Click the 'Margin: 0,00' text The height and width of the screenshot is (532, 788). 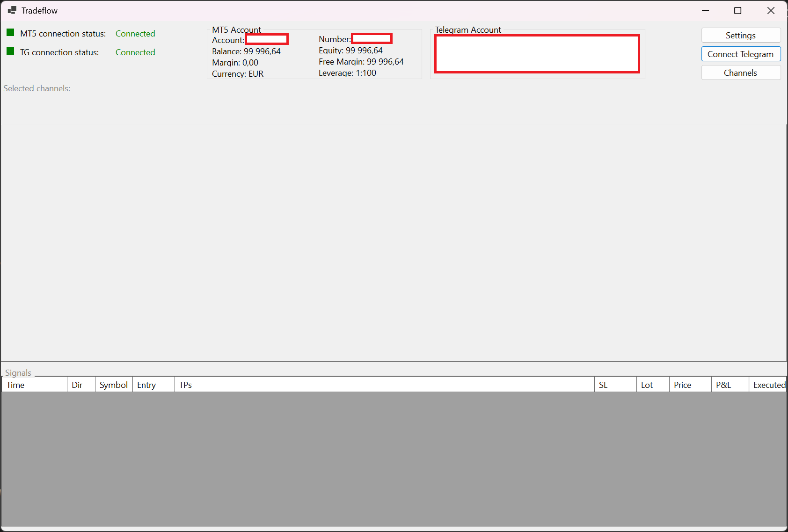coord(235,63)
